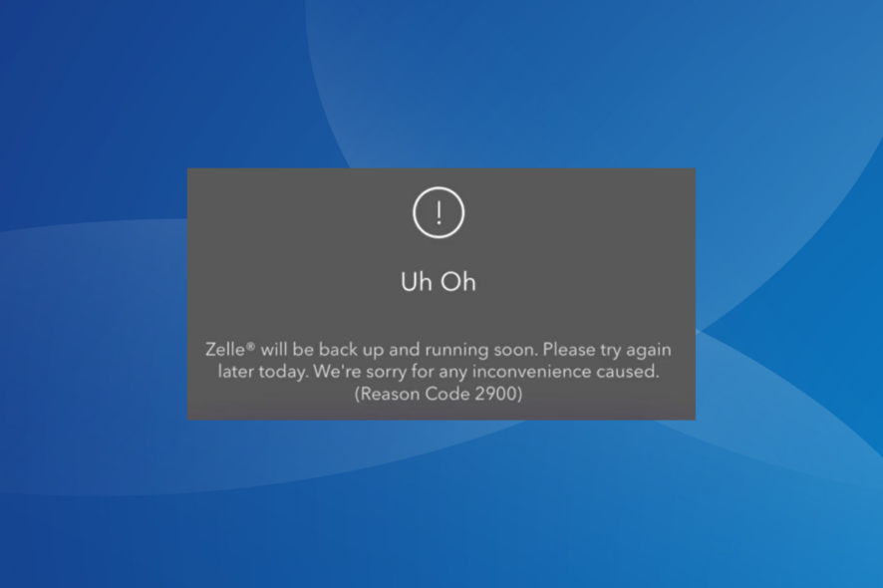Screen dimensions: 883x588
Task: Click the word "Code" in the last line
Action: coord(447,393)
